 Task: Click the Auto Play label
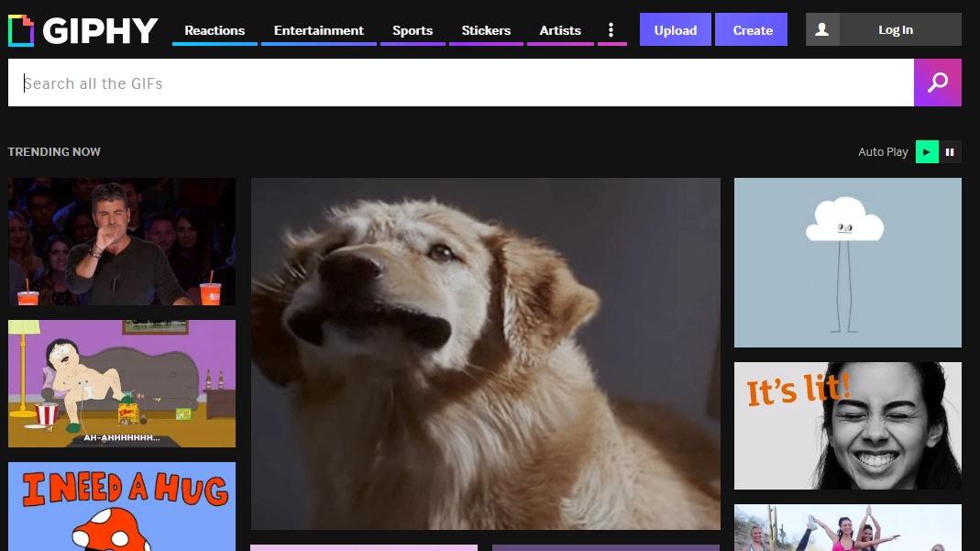click(x=883, y=152)
